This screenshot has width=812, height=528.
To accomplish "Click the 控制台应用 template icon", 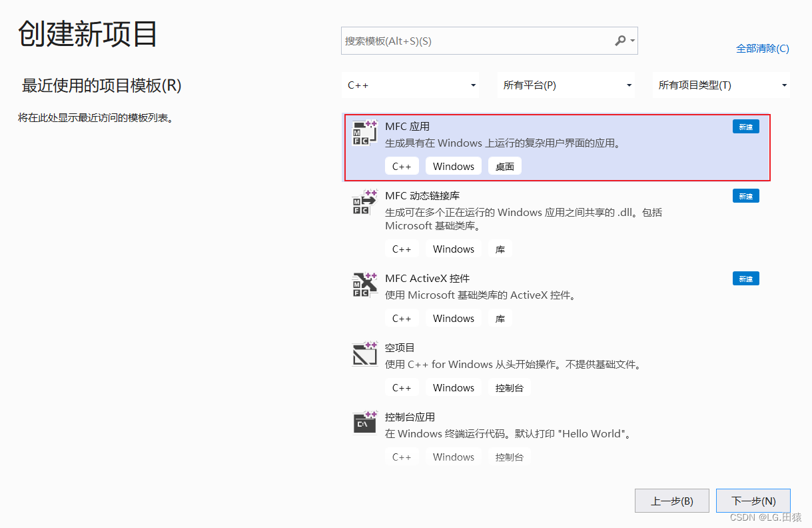I will 365,424.
